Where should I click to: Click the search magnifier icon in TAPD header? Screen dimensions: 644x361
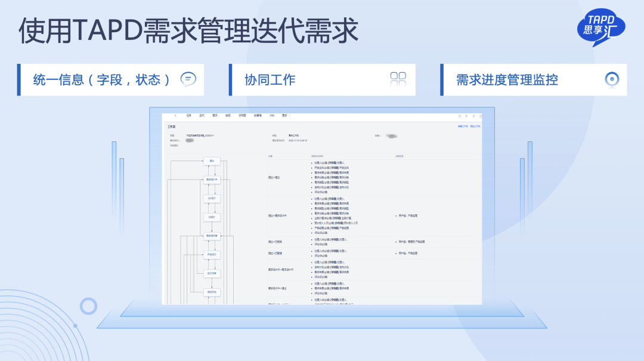(x=460, y=116)
